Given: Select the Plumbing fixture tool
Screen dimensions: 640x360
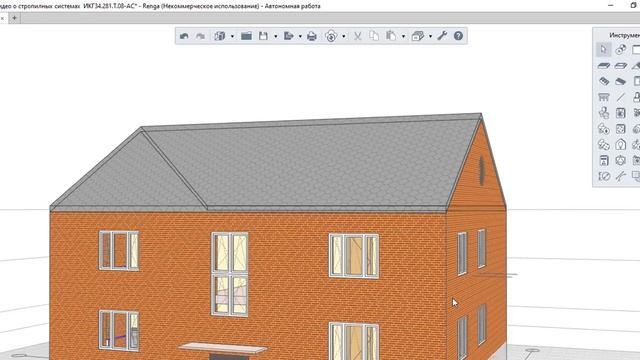Looking at the screenshot, I should point(604,113).
